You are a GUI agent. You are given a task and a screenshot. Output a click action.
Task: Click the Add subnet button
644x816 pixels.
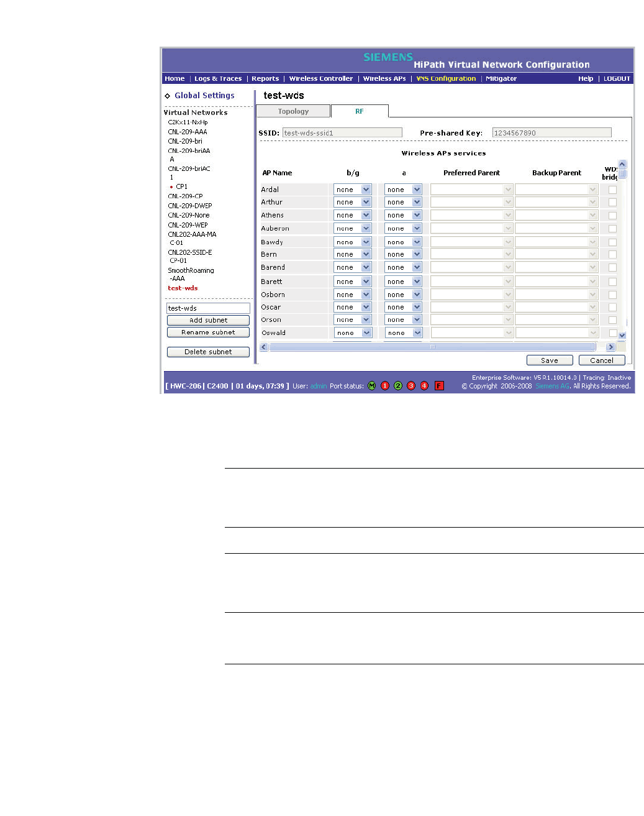208,321
